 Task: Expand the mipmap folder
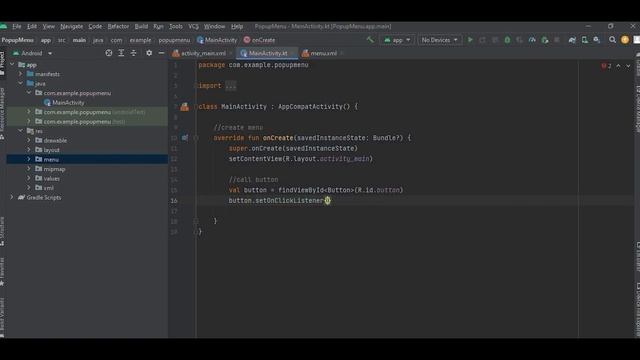(x=29, y=169)
